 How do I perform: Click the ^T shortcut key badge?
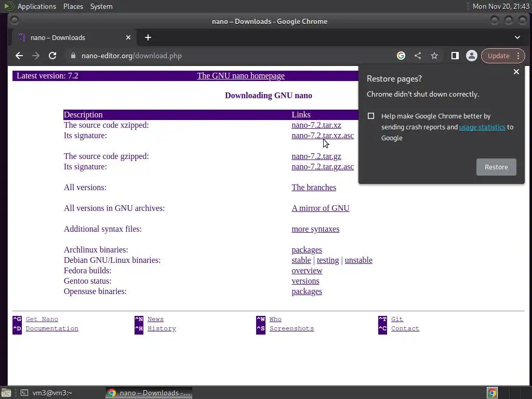click(382, 320)
